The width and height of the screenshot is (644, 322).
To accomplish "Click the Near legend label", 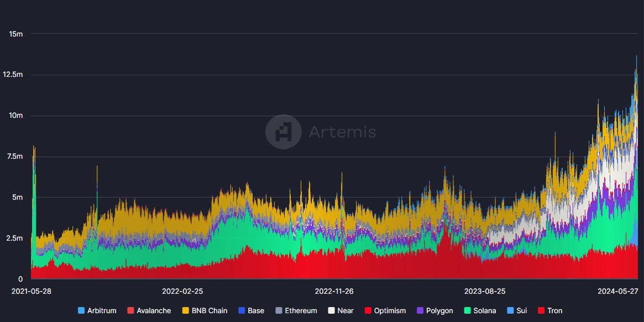I will pos(345,311).
